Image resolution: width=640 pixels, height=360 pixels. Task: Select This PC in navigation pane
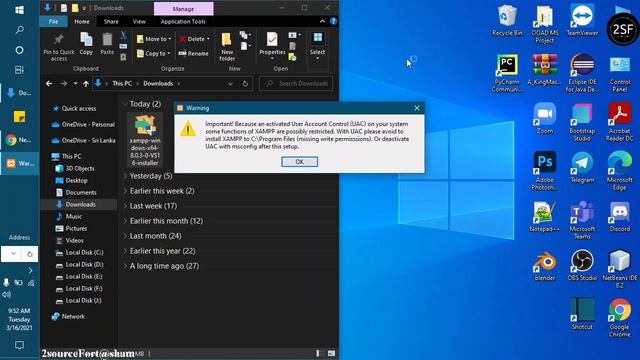[71, 156]
